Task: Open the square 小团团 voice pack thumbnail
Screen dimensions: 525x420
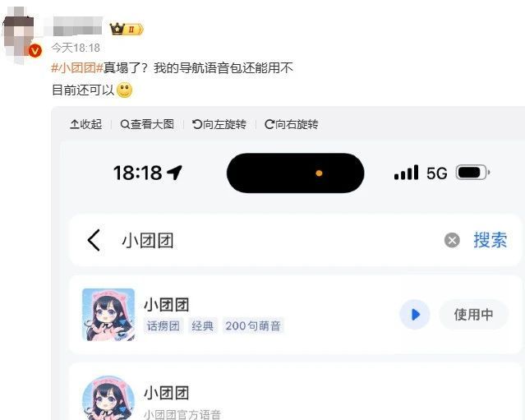Action: pos(108,315)
